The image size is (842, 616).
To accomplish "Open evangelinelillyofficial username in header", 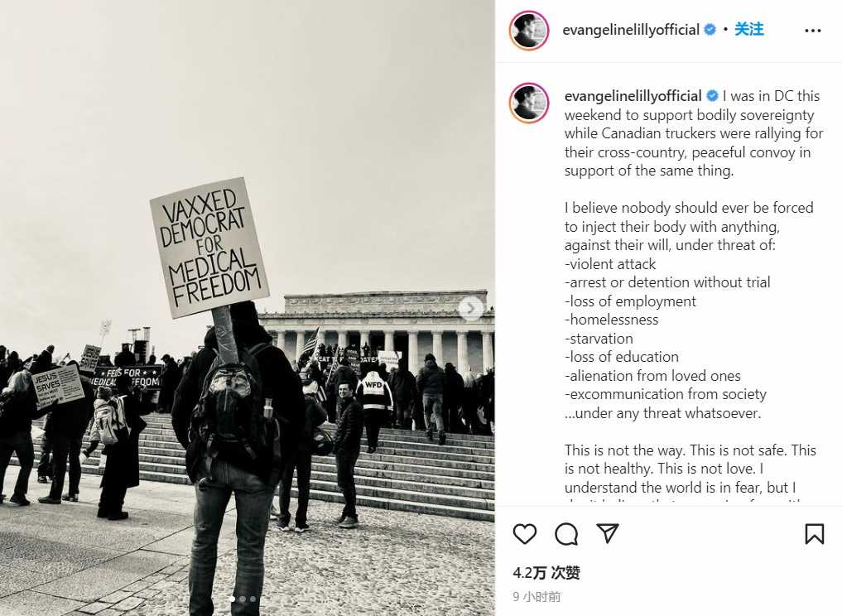I will [x=630, y=30].
